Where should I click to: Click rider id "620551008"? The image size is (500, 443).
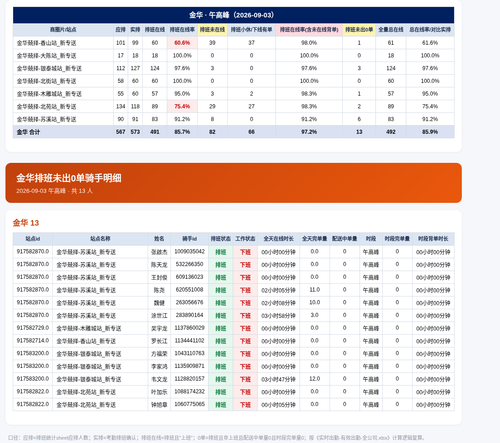click(189, 290)
